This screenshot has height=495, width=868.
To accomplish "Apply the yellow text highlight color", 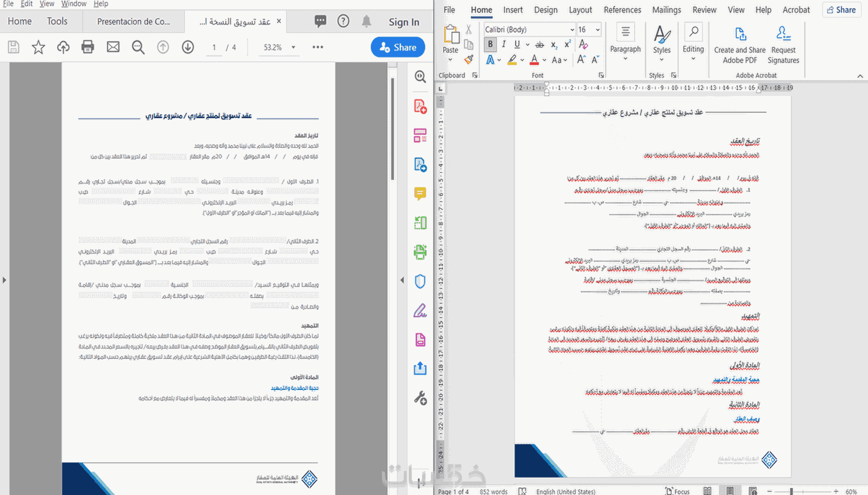I will 512,60.
